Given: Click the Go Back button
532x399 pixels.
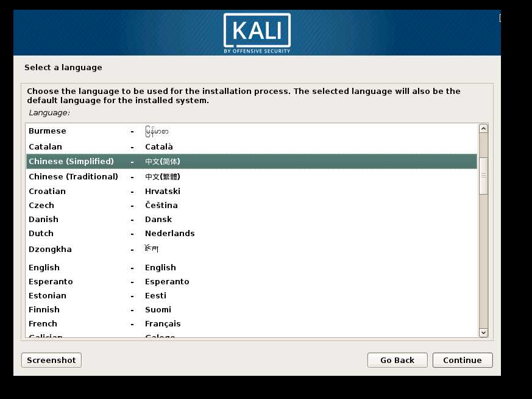Looking at the screenshot, I should coord(397,360).
